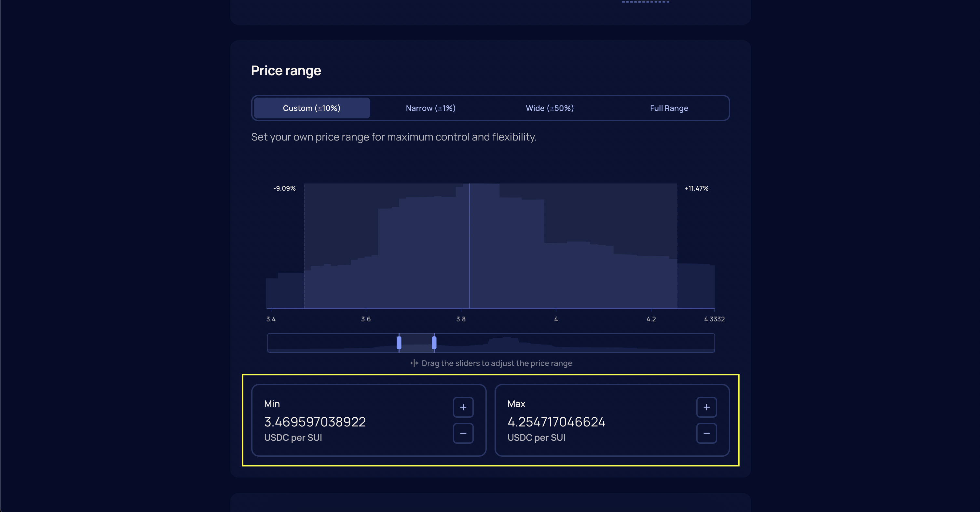
Task: Click the -9.09% lower bound label
Action: click(284, 188)
